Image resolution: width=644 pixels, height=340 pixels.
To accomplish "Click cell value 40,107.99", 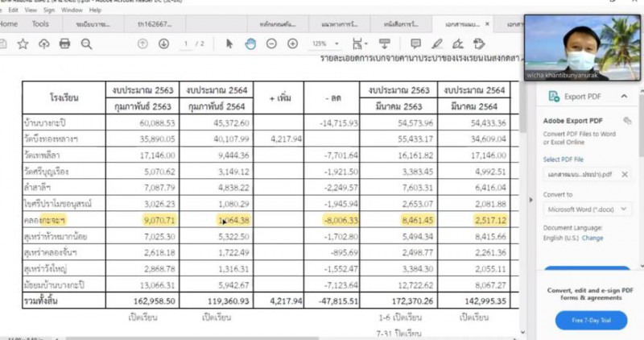I will click(231, 139).
